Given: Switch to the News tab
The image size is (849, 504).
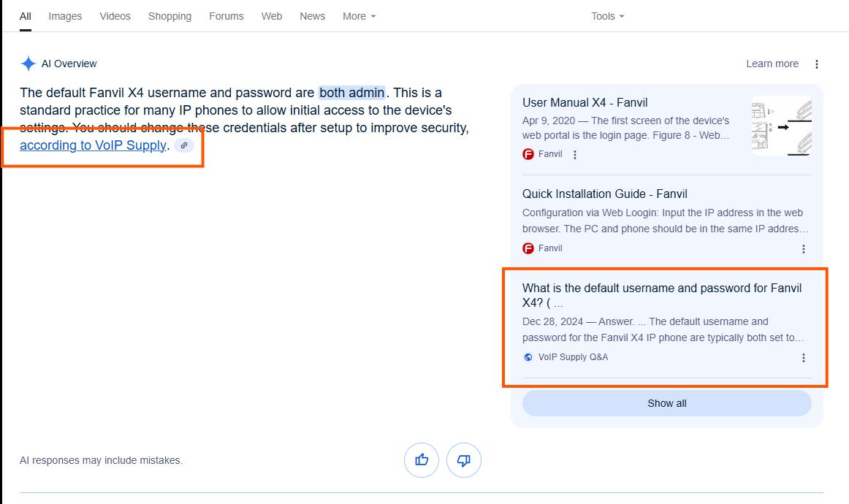Looking at the screenshot, I should click(x=313, y=16).
